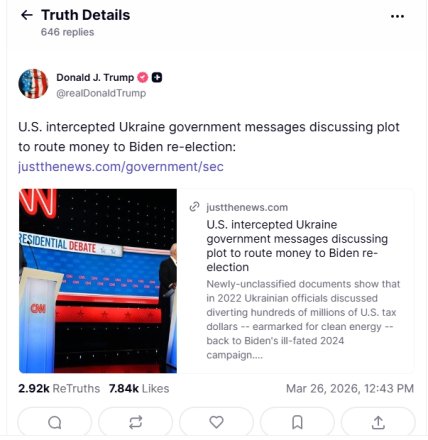Screen dimensions: 428x440
Task: ReTruth this post with the repeat icon
Action: click(x=136, y=422)
